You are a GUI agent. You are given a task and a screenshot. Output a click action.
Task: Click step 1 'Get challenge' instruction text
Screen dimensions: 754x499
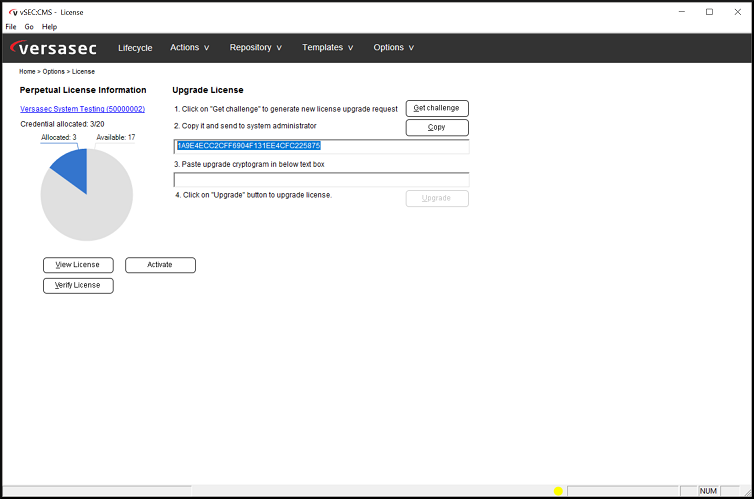(286, 109)
